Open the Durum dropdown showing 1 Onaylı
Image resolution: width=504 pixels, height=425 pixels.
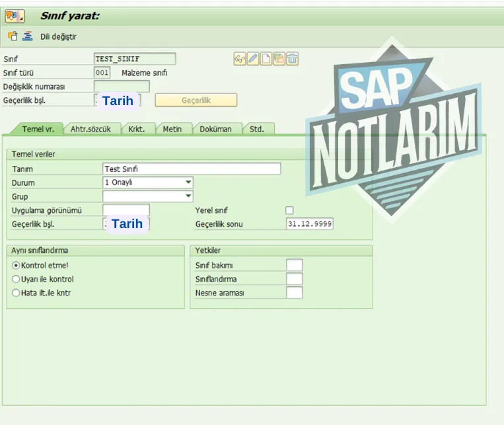click(147, 182)
